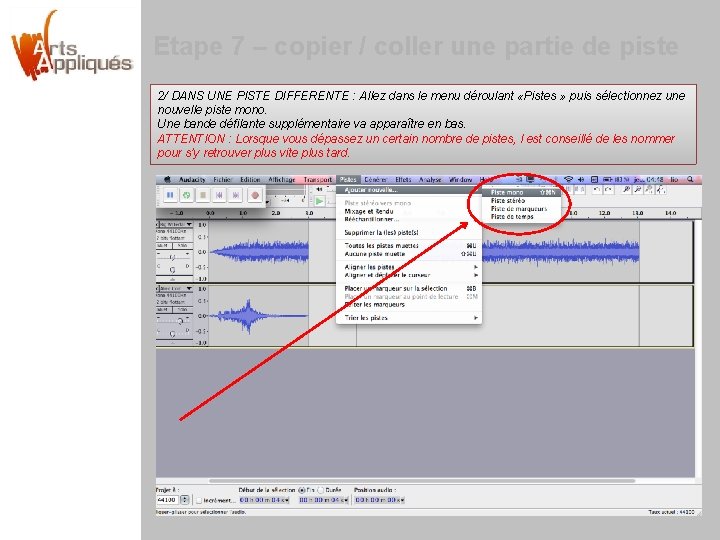Open the second track's name dropdown
The image size is (720, 540).
[174, 288]
